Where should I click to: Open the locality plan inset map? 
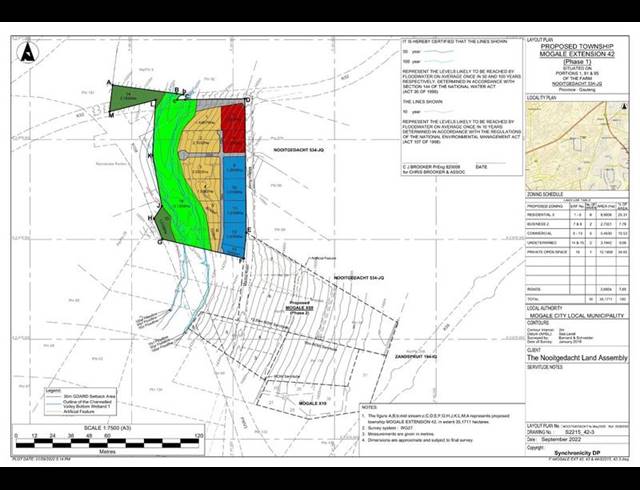point(577,146)
